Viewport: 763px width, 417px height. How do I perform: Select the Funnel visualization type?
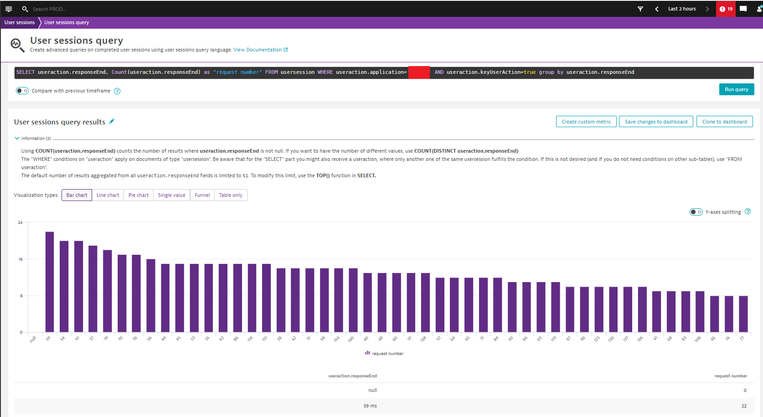click(202, 195)
